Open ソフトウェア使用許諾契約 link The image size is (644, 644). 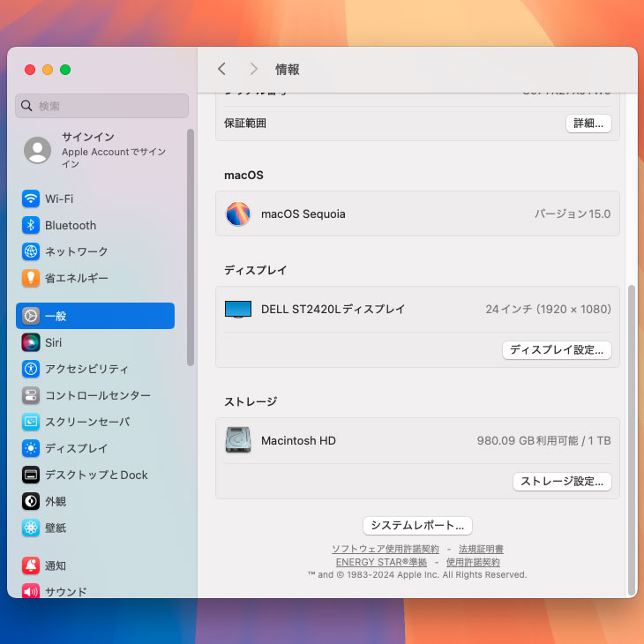pos(385,549)
